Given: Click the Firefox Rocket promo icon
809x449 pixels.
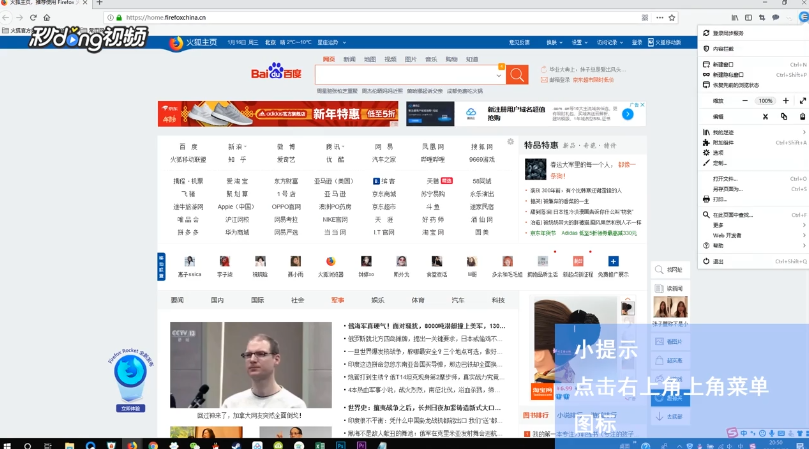Looking at the screenshot, I should 131,373.
